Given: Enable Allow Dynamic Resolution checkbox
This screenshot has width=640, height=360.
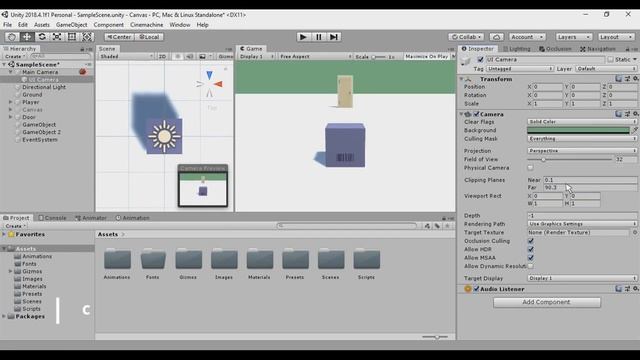Looking at the screenshot, I should tap(530, 266).
